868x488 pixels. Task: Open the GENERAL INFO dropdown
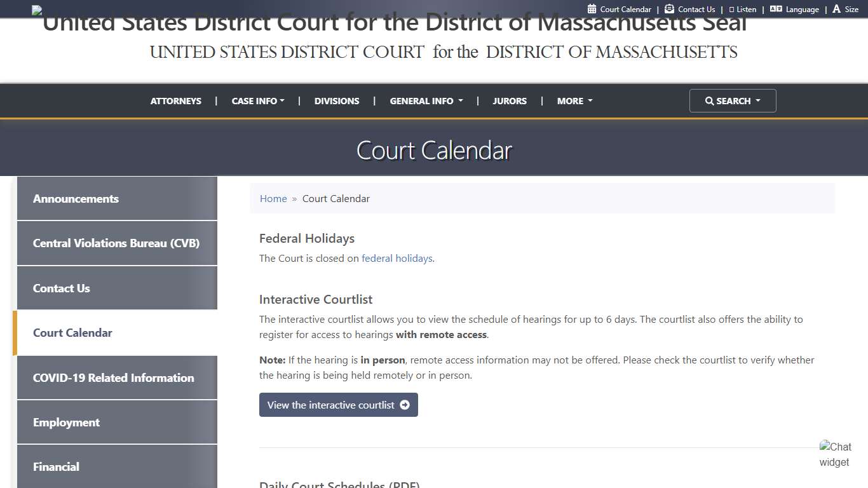click(426, 100)
